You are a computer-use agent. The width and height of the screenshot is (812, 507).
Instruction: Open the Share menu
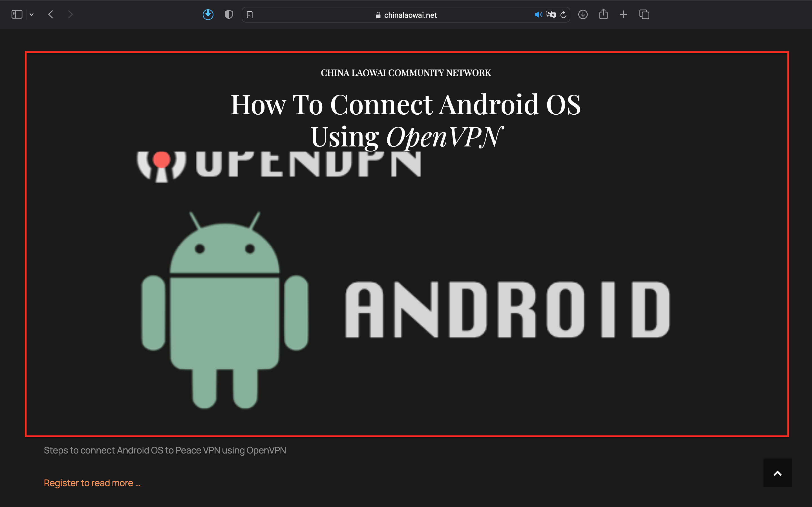click(x=603, y=14)
